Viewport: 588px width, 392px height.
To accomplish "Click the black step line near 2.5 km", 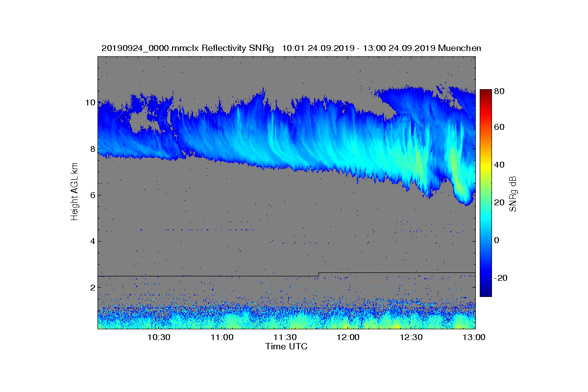I will click(287, 274).
